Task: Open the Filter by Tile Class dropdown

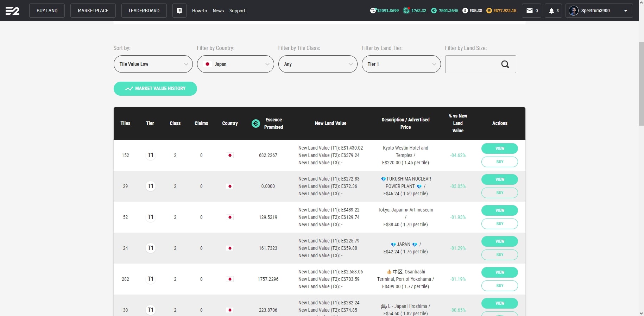Action: tap(317, 64)
